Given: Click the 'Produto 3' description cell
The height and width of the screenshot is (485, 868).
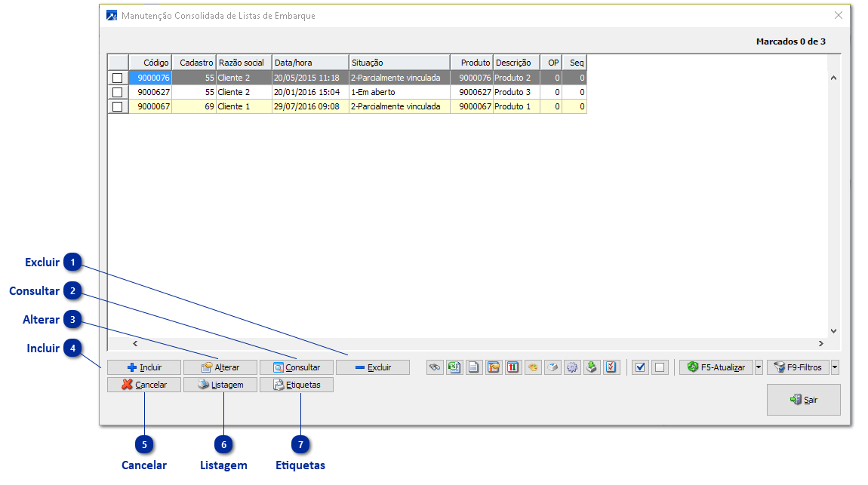Looking at the screenshot, I should tap(516, 92).
